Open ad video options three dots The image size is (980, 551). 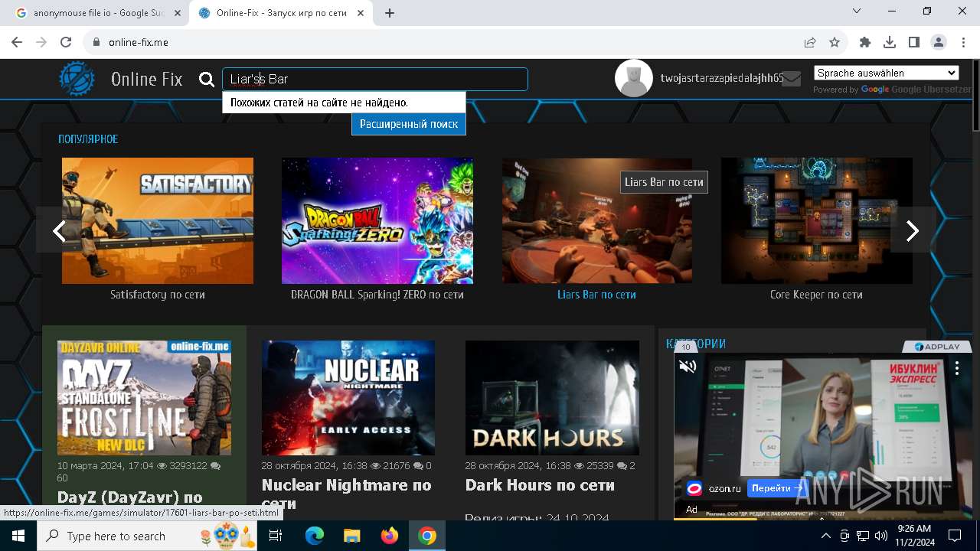point(956,368)
